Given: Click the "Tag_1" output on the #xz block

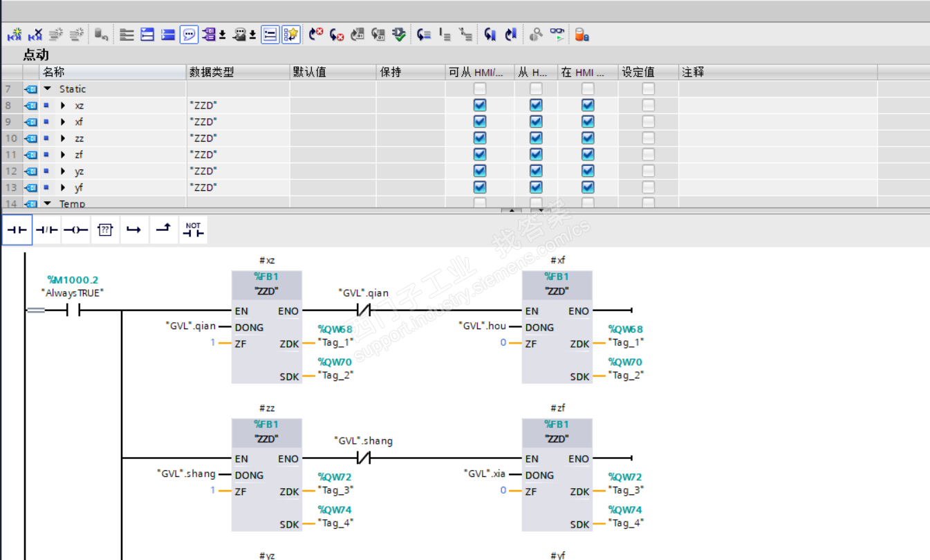Looking at the screenshot, I should [x=335, y=343].
